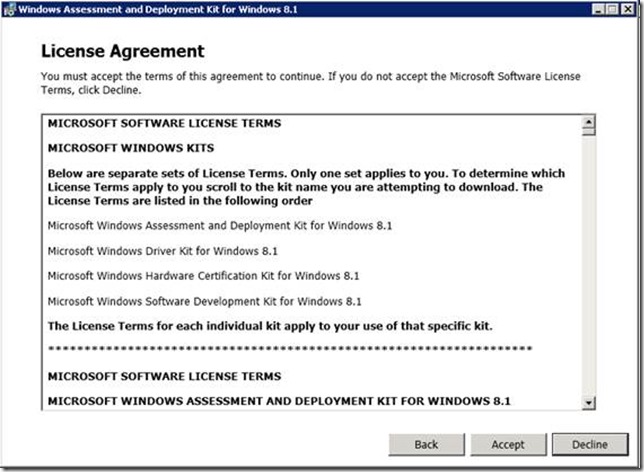
Task: Click the installer icon in the title bar
Action: [10, 9]
